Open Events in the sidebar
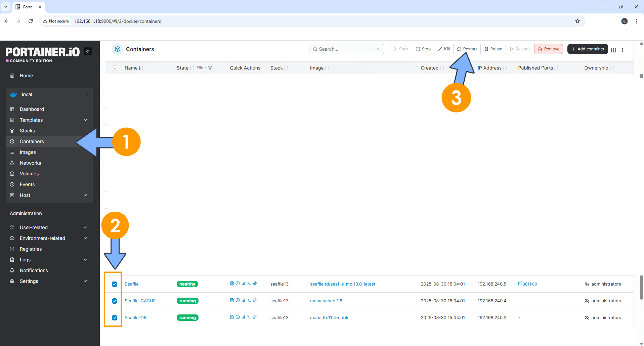Viewport: 644px width, 346px height. [27, 184]
